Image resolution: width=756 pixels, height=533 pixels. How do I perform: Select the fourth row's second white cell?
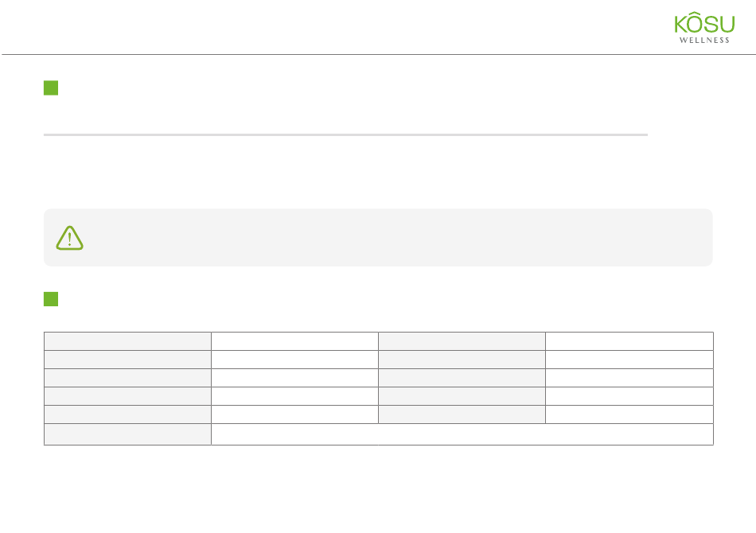click(x=294, y=396)
